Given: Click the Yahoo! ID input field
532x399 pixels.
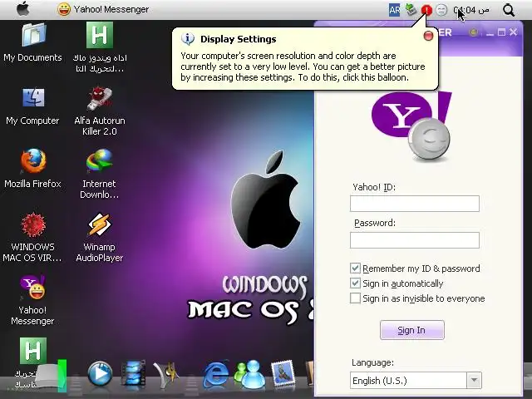Looking at the screenshot, I should point(415,204).
